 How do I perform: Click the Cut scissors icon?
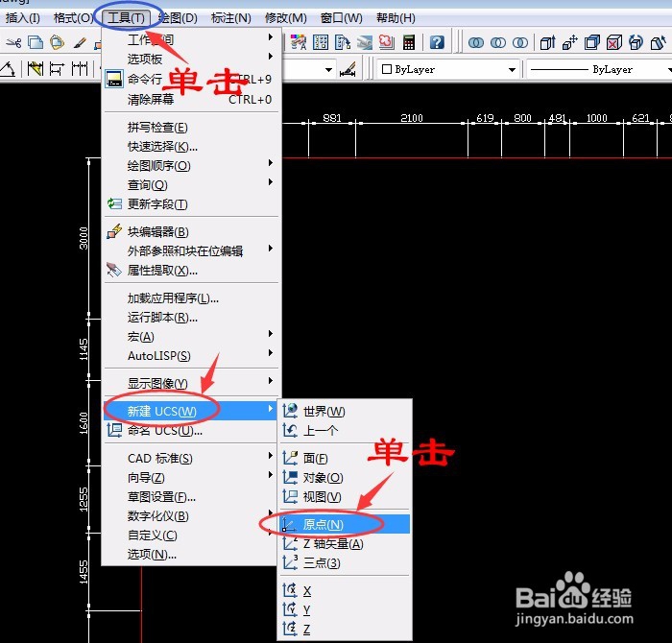point(13,43)
